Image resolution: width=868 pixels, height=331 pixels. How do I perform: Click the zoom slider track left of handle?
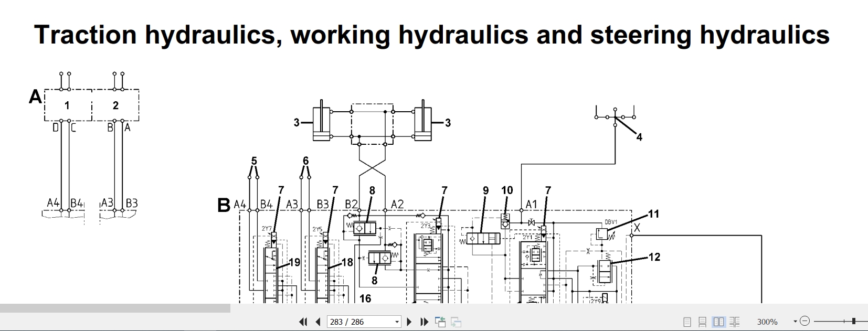click(x=832, y=321)
